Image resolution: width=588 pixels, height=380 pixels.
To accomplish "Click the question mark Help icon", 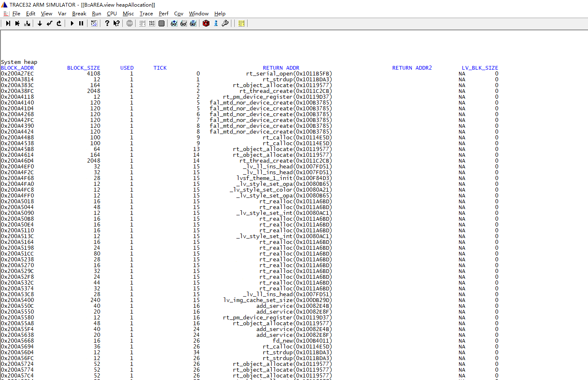I will click(x=107, y=24).
